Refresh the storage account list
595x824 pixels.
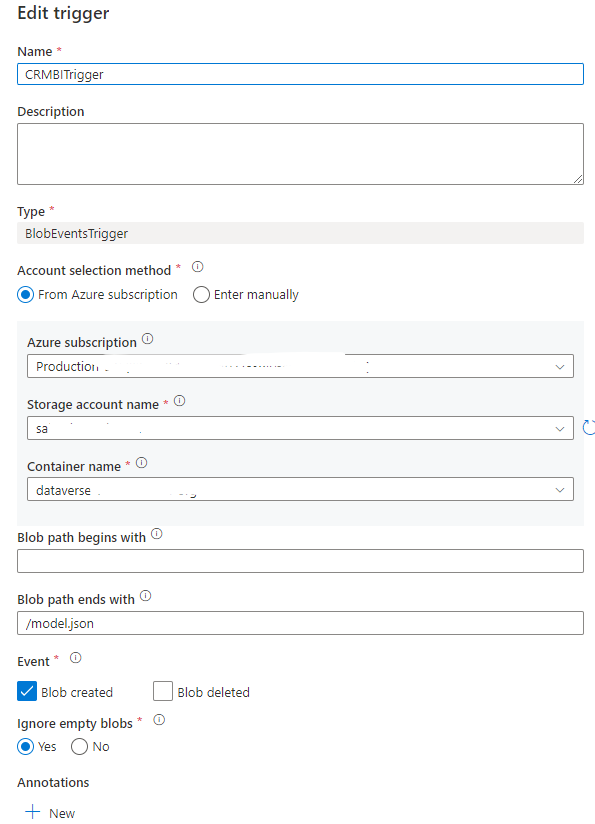(589, 428)
